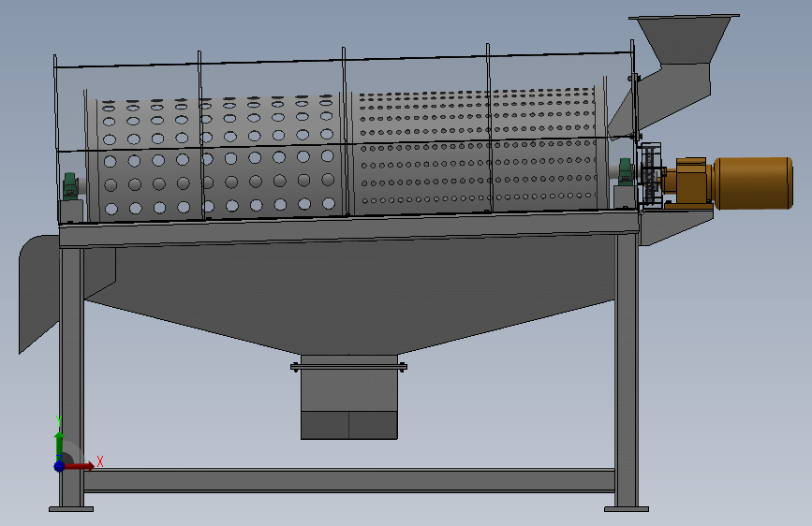This screenshot has height=526, width=812.
Task: Select the green bearing at left drum end
Action: [70, 186]
